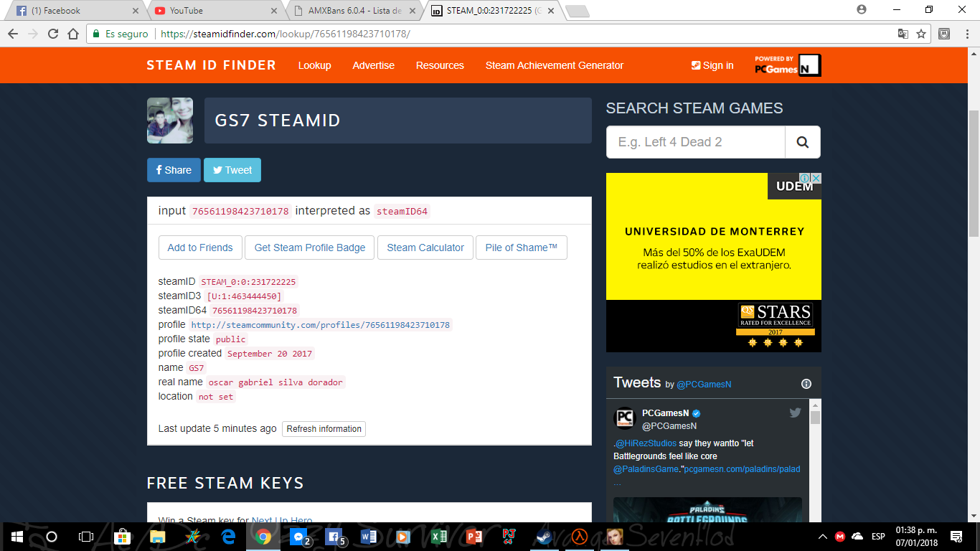The height and width of the screenshot is (551, 980).
Task: Open File Explorer from taskbar
Action: [157, 537]
